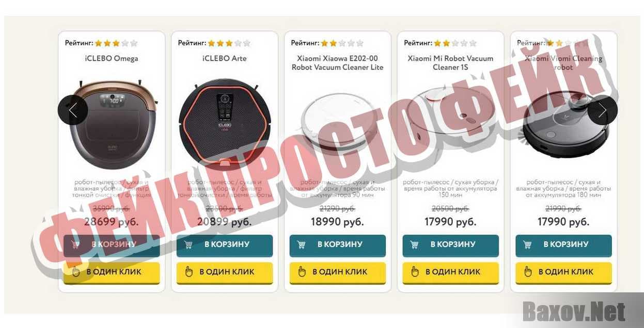Click cart icon under iCLEBO Arte
The height and width of the screenshot is (328, 644).
tap(189, 244)
